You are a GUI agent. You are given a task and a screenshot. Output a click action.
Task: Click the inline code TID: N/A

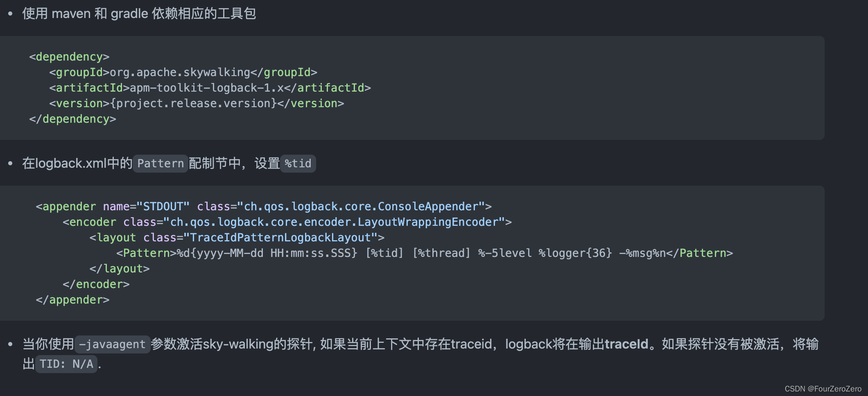coord(66,364)
